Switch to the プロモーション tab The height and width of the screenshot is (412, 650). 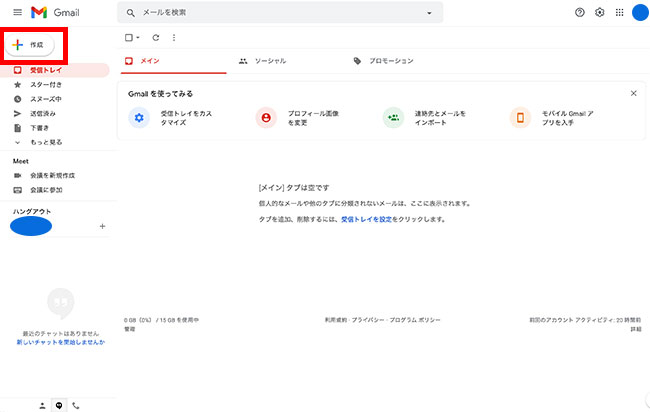pos(383,61)
